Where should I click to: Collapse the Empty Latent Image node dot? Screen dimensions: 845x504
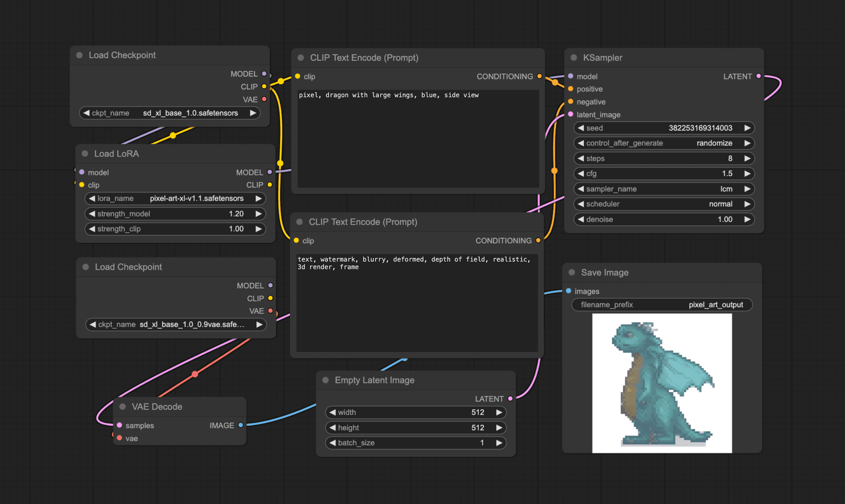326,380
